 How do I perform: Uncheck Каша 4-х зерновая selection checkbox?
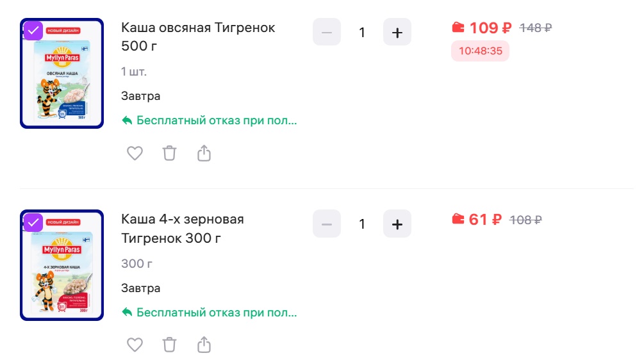pos(33,222)
